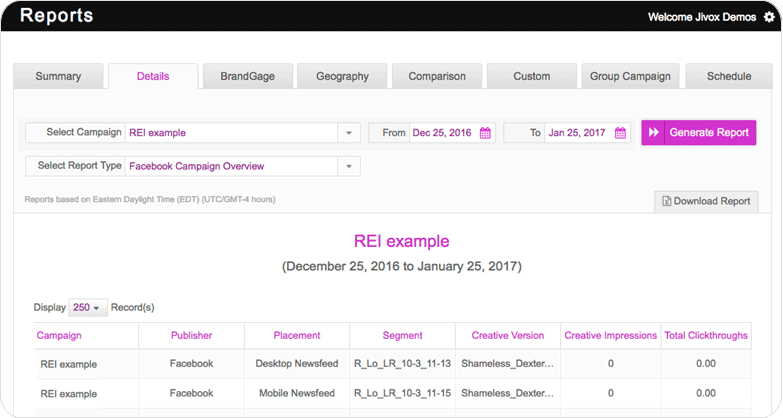The image size is (783, 418).
Task: Switch to the BrandGage tab
Action: point(247,77)
